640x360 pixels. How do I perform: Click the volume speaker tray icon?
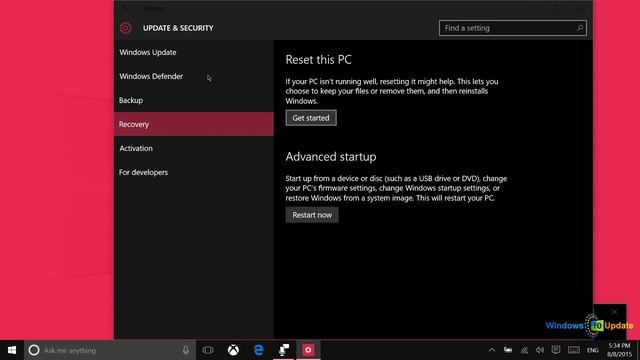pos(540,350)
